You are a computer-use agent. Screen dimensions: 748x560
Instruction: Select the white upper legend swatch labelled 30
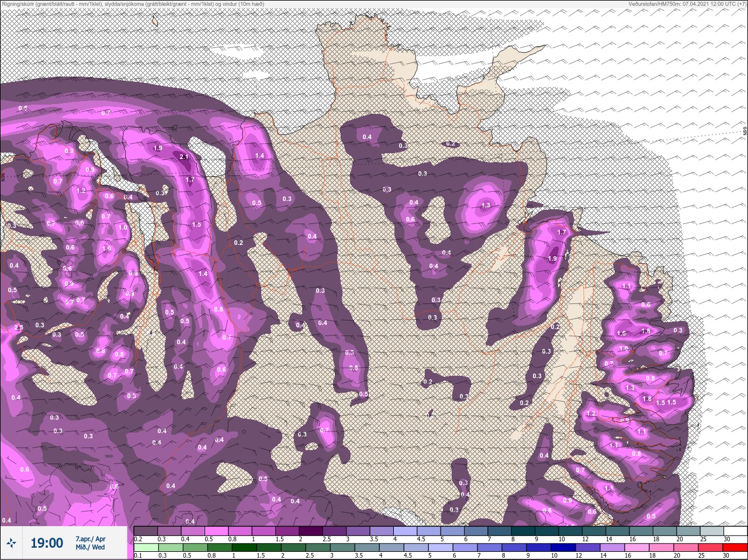735,531
